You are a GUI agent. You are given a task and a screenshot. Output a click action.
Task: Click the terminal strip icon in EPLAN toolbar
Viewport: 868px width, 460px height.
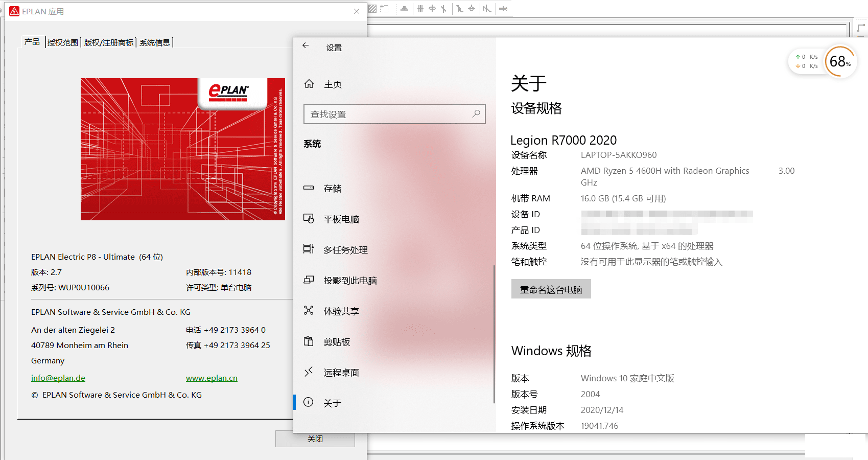(405, 9)
